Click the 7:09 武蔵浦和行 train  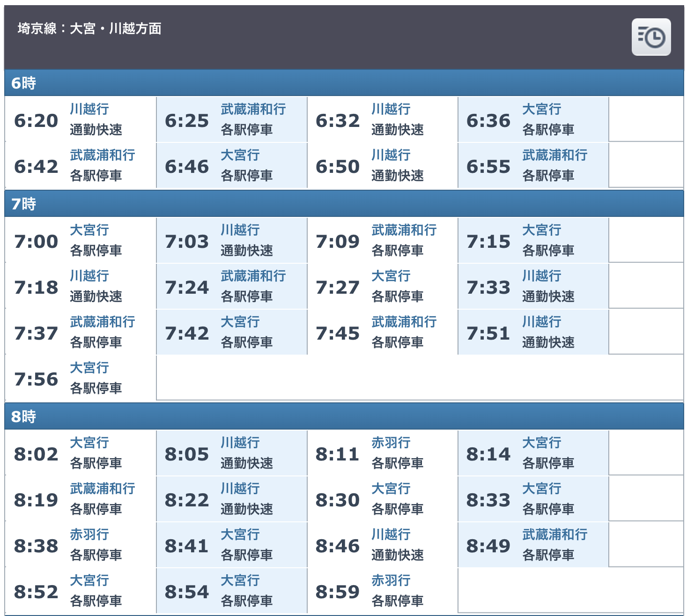382,240
